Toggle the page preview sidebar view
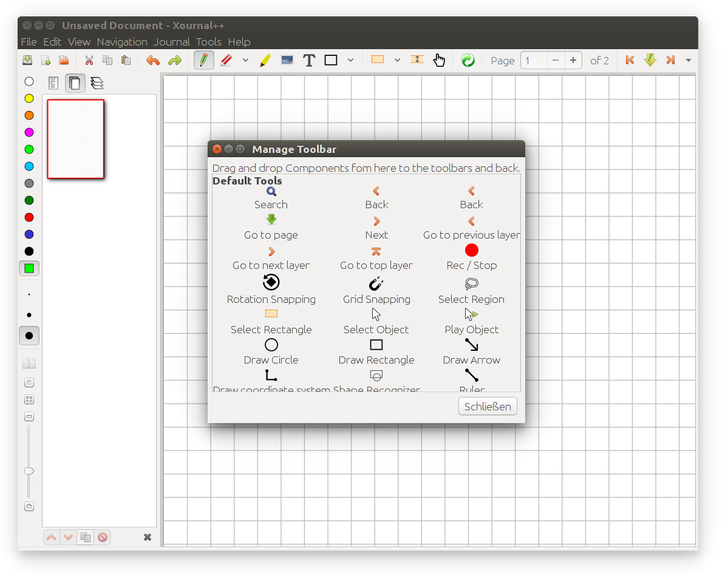The height and width of the screenshot is (573, 728). click(75, 83)
